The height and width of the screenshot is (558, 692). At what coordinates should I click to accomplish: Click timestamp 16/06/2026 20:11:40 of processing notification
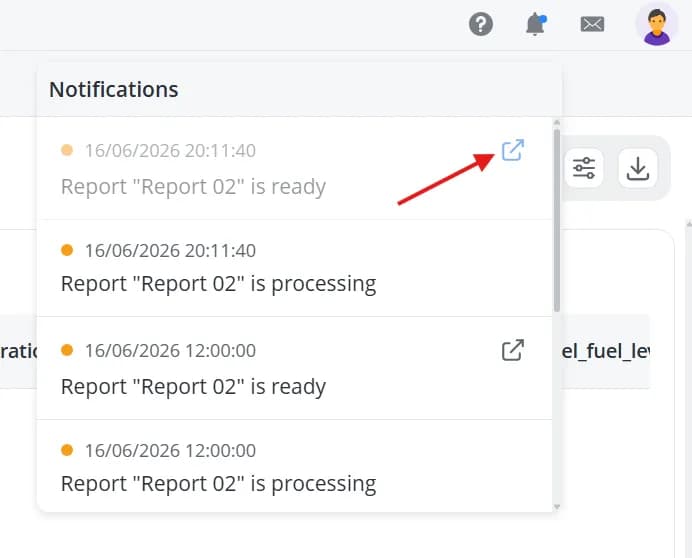point(170,251)
